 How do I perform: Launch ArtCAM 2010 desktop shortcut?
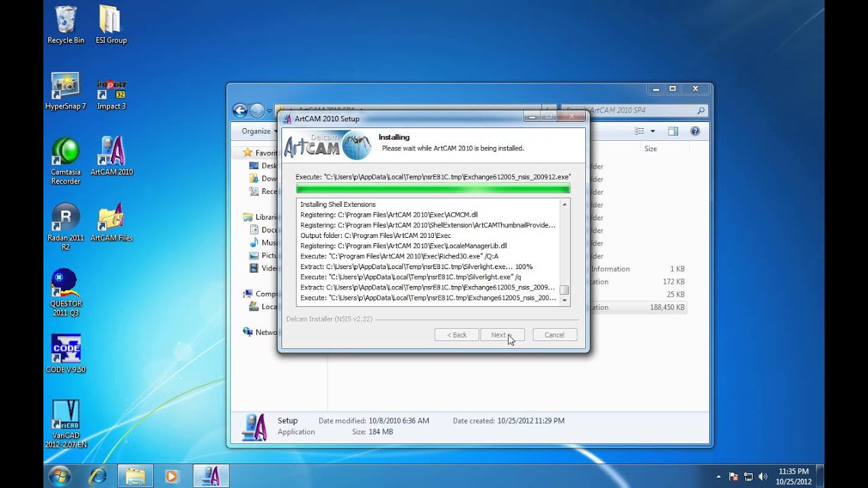click(x=111, y=156)
